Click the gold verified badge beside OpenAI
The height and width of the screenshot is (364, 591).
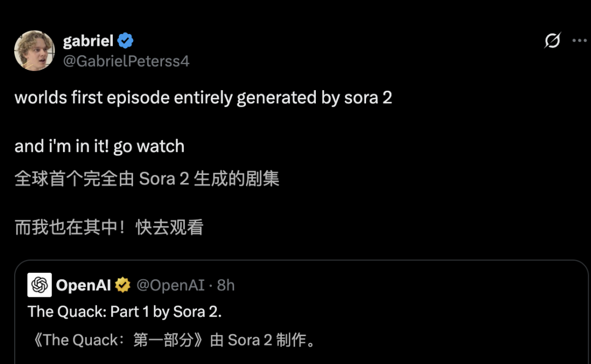point(123,285)
